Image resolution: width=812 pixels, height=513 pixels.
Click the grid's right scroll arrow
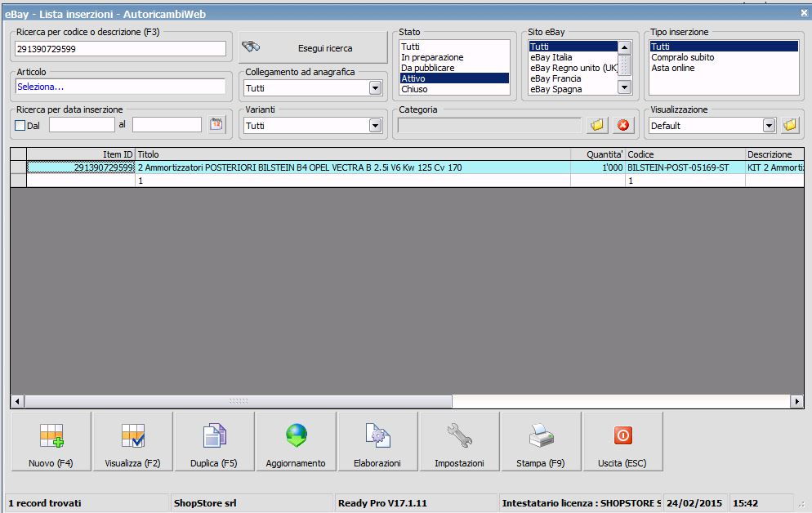[796, 401]
